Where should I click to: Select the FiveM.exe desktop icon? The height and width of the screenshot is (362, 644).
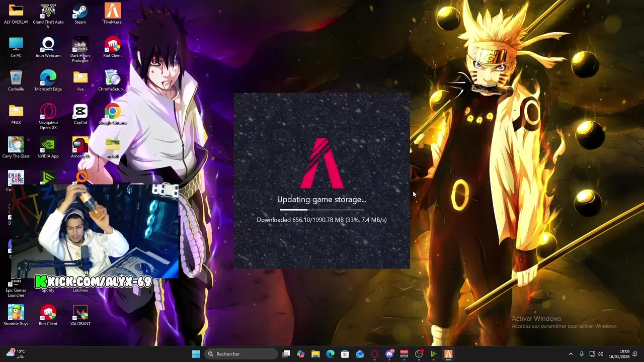(x=112, y=14)
